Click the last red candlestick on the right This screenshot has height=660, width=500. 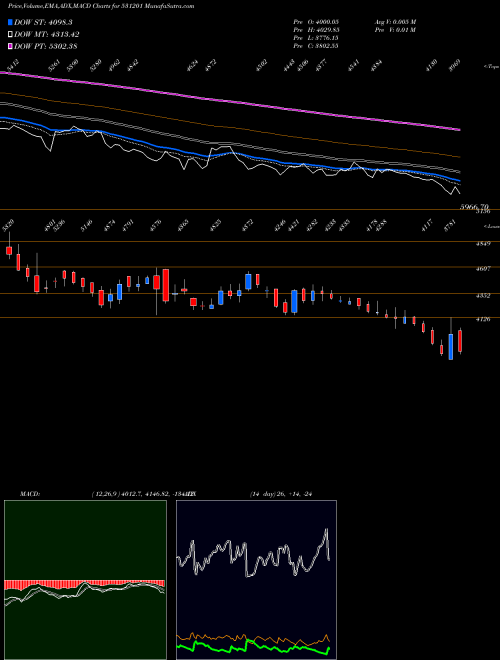tap(460, 341)
